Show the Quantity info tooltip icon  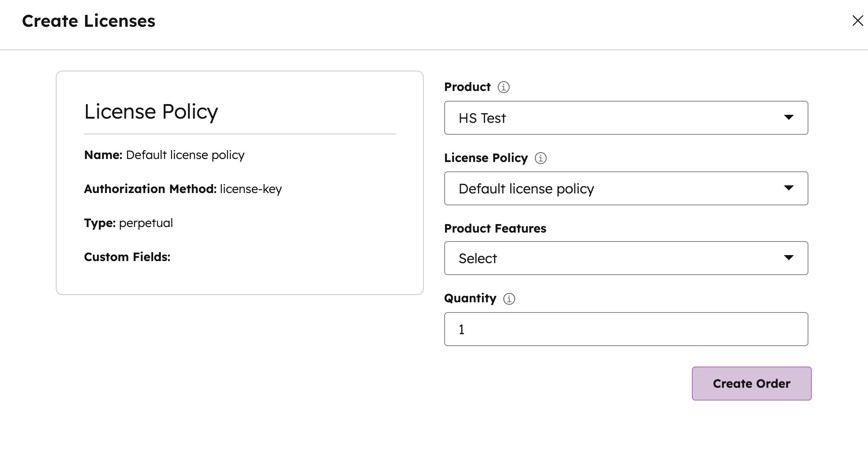pyautogui.click(x=509, y=299)
